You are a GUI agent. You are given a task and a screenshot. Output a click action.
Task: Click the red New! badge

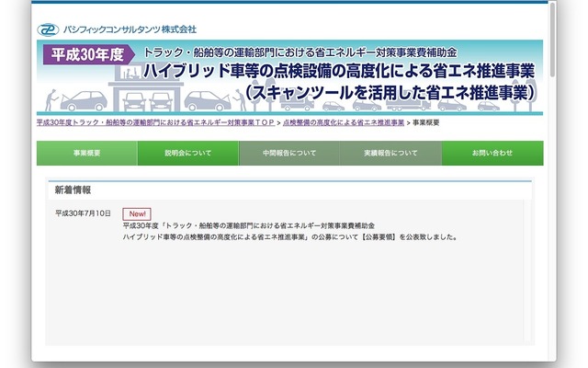point(137,214)
